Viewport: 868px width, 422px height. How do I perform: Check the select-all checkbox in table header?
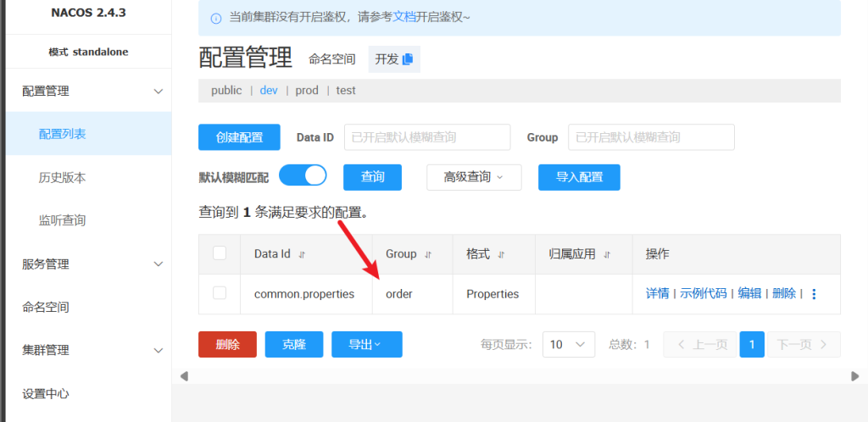(220, 253)
